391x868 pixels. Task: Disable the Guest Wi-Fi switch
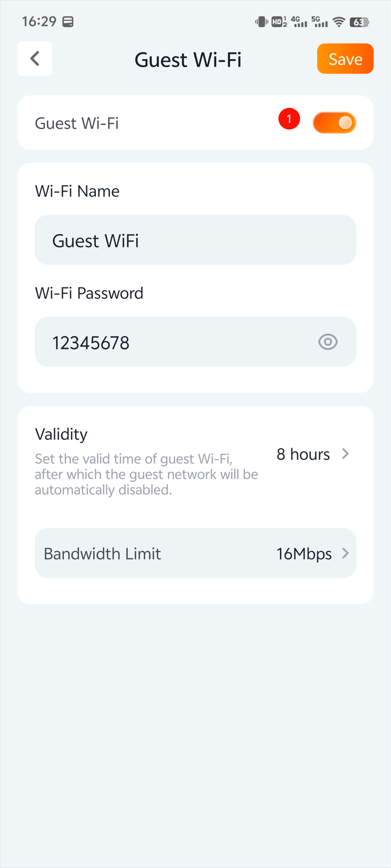[334, 123]
